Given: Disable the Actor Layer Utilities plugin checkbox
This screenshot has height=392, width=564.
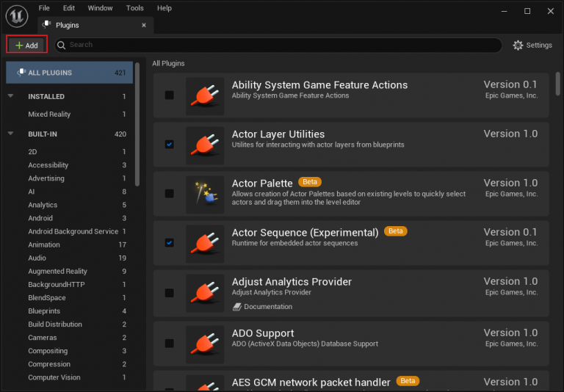Looking at the screenshot, I should click(x=170, y=145).
